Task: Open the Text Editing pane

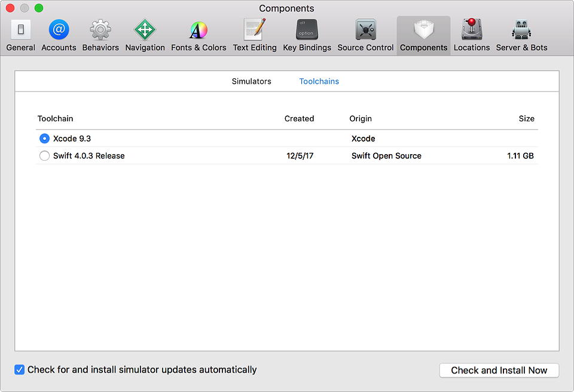Action: point(255,35)
